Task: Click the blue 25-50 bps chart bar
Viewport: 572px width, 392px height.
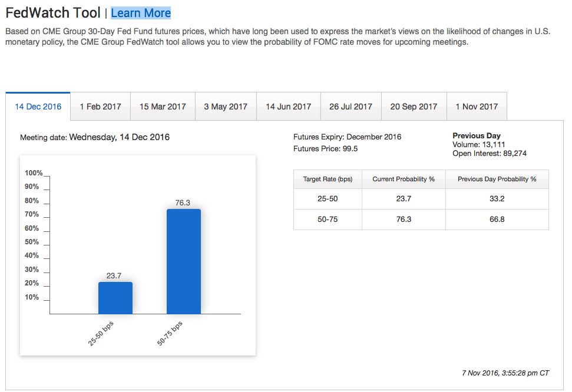Action: click(115, 298)
